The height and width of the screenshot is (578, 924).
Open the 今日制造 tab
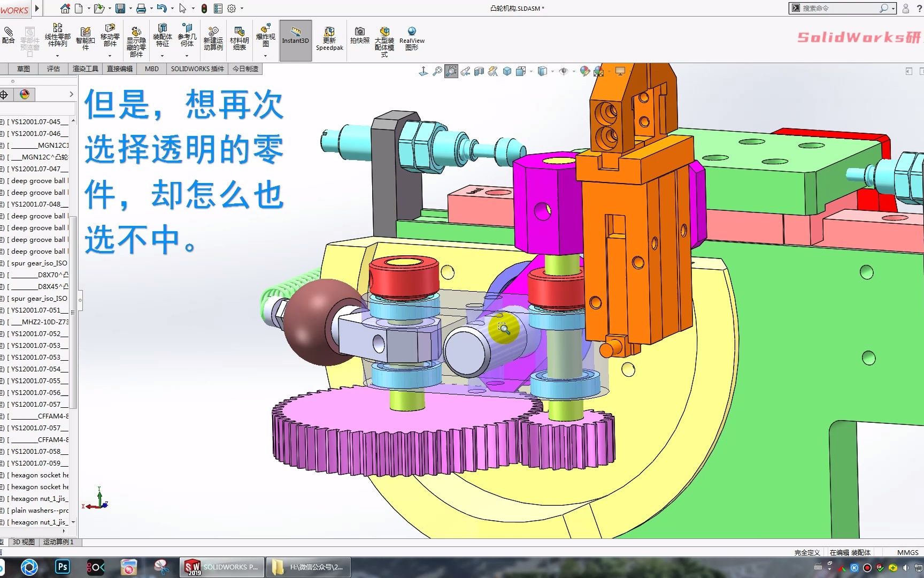[245, 69]
